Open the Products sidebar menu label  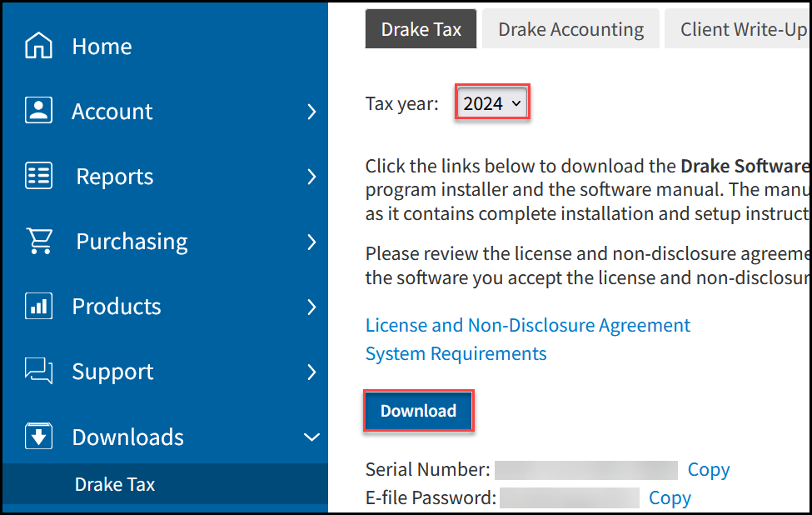pyautogui.click(x=117, y=307)
